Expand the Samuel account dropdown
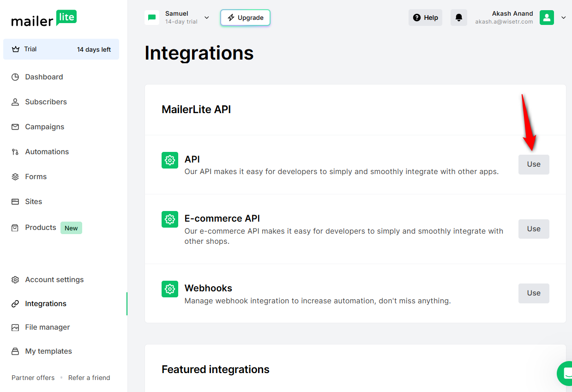This screenshot has height=392, width=572. 206,18
